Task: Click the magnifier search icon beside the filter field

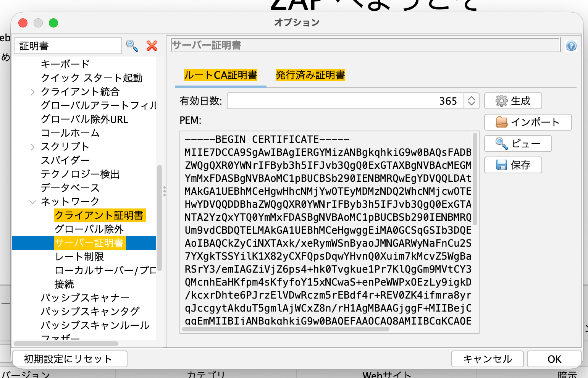Action: (x=132, y=46)
